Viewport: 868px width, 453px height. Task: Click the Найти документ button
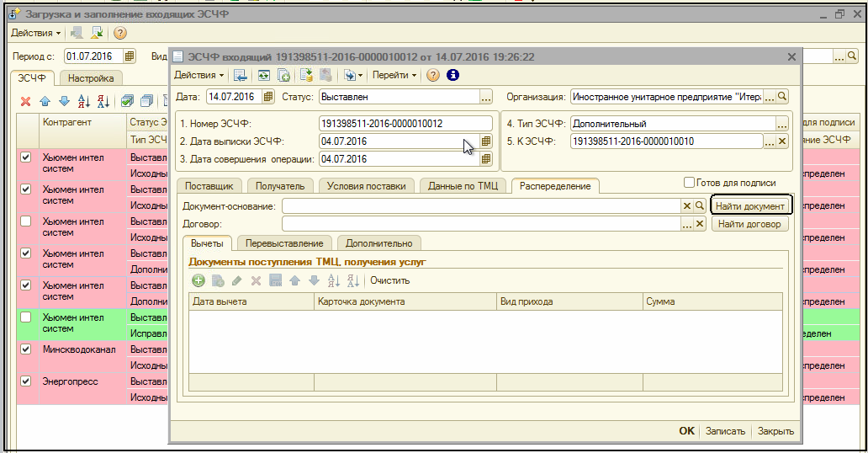(750, 206)
